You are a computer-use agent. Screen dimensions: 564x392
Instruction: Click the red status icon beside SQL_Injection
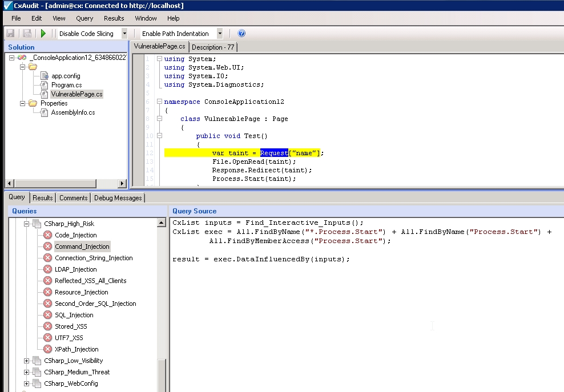[49, 314]
